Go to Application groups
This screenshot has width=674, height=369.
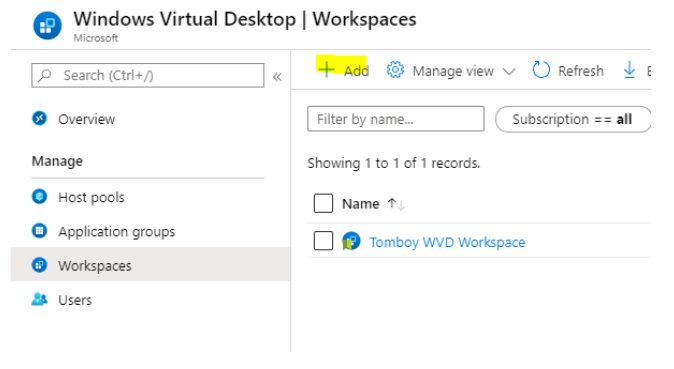116,232
